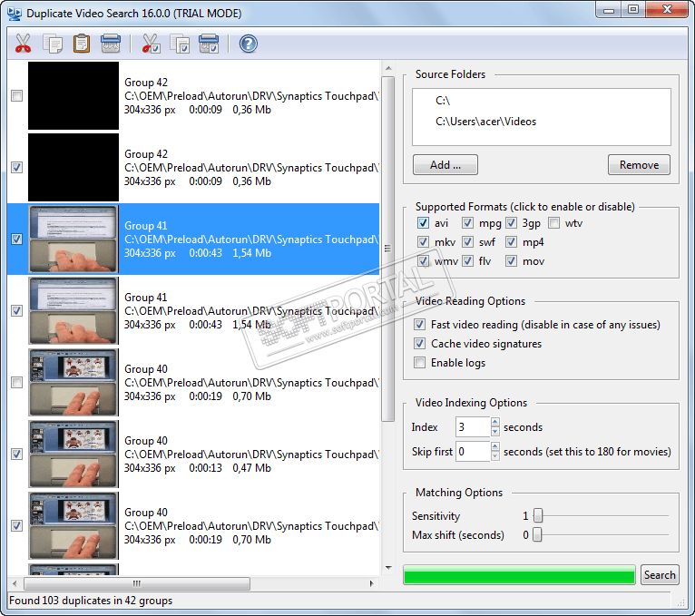Check the first Group 42 row checkbox
Screen dimensions: 695x616
[x=17, y=96]
